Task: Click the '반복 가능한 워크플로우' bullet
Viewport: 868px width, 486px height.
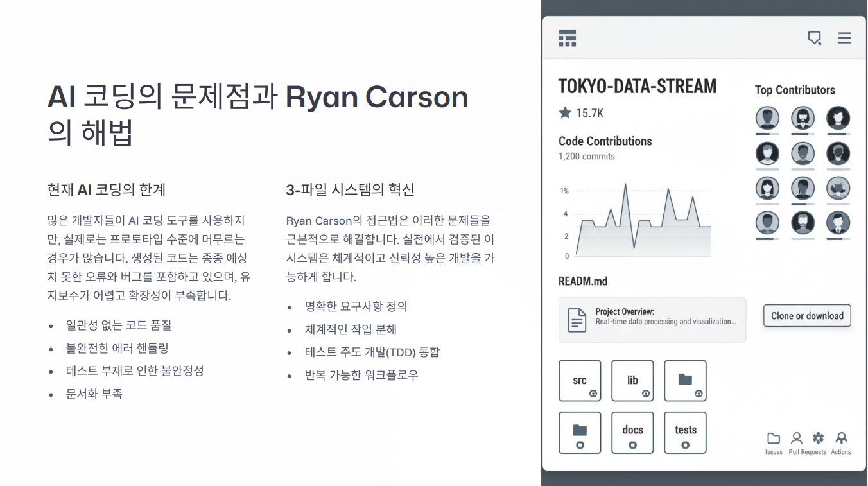Action: click(361, 375)
